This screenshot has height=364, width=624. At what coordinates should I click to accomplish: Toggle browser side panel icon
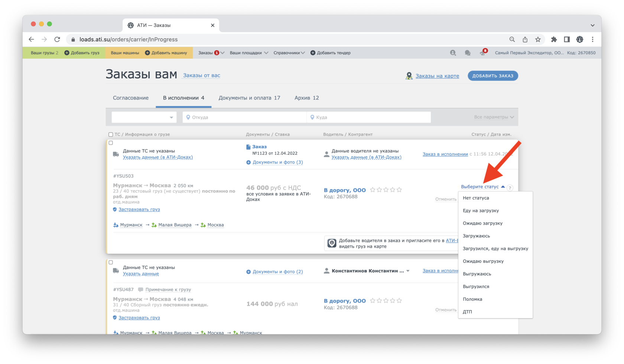[567, 39]
